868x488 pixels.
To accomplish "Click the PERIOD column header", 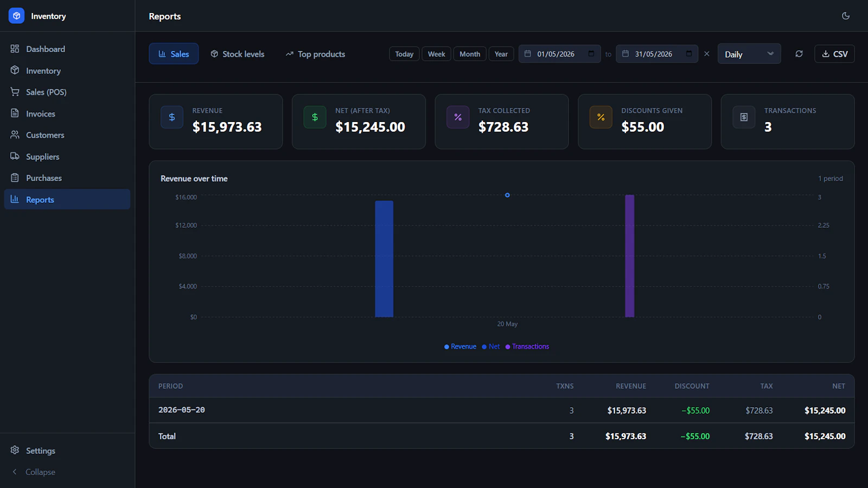I will [x=170, y=386].
